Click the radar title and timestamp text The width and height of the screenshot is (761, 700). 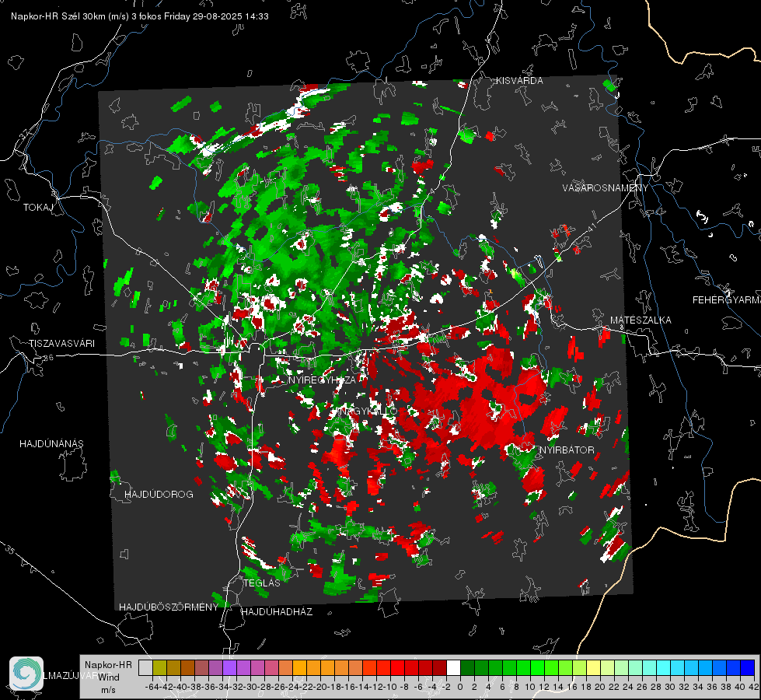point(140,16)
